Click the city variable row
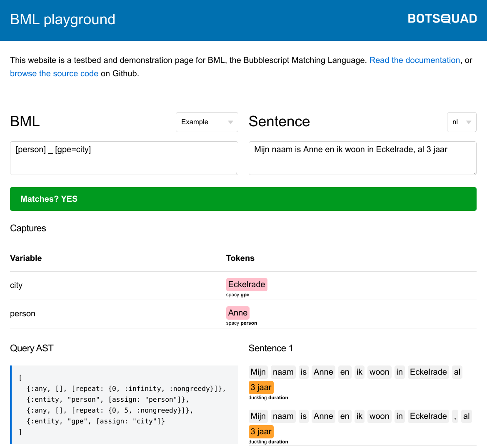The image size is (487, 448). pyautogui.click(x=16, y=285)
